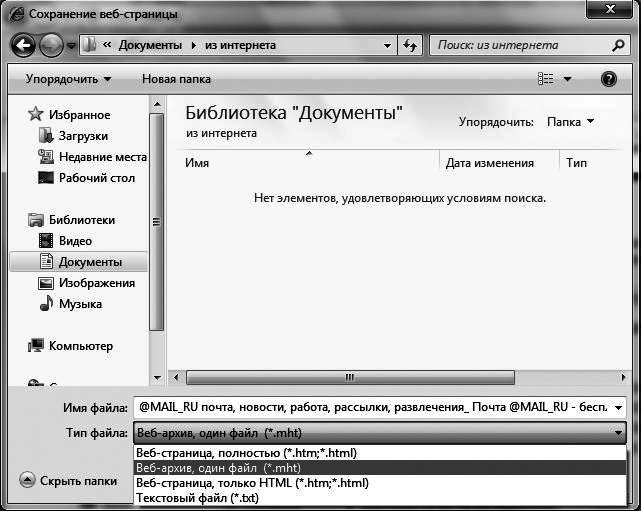Click the Изображения picture icon
This screenshot has height=511, width=641.
pos(46,283)
